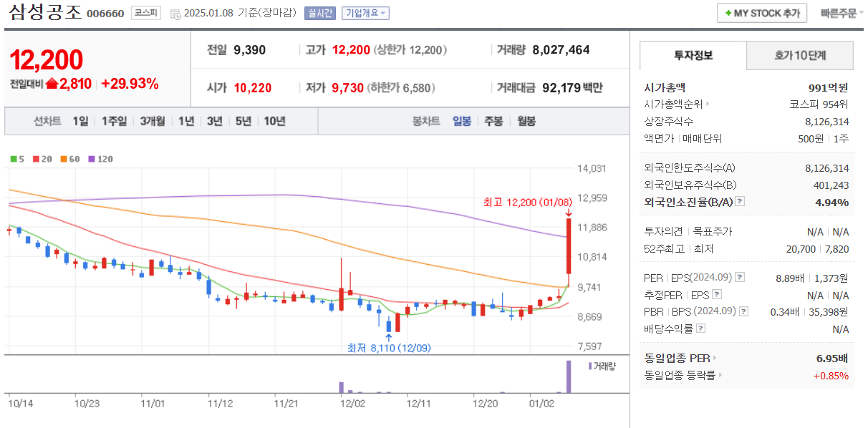Click the help icon beside 외국인소진율(B/A)
Screen dimensions: 868x428
[x=740, y=202]
